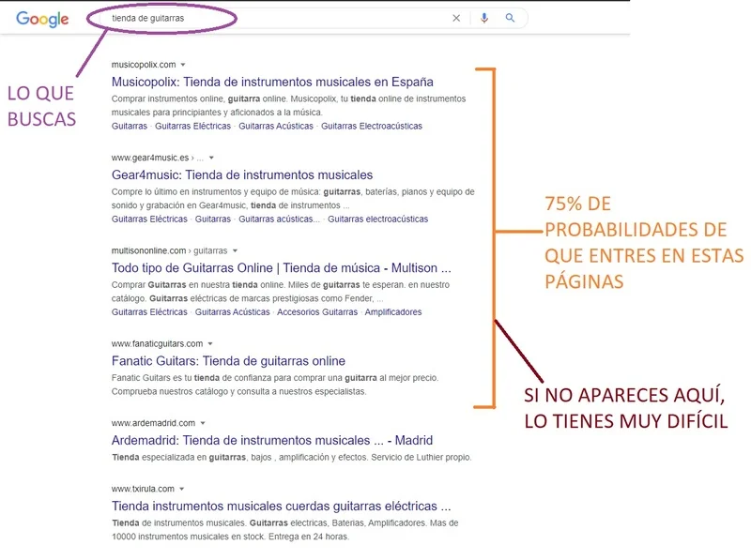Open the Amplificadores sitelink under Multison

pos(393,312)
